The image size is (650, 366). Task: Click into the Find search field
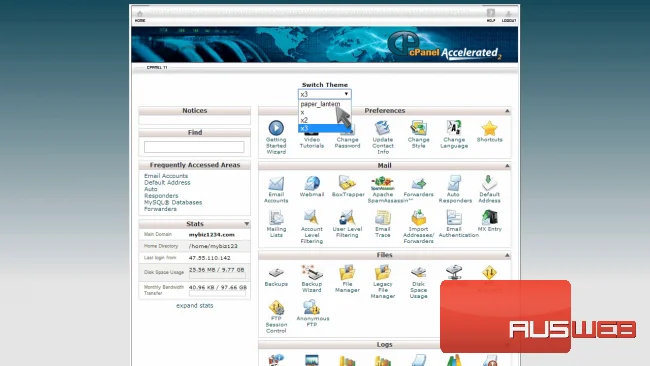click(x=194, y=147)
